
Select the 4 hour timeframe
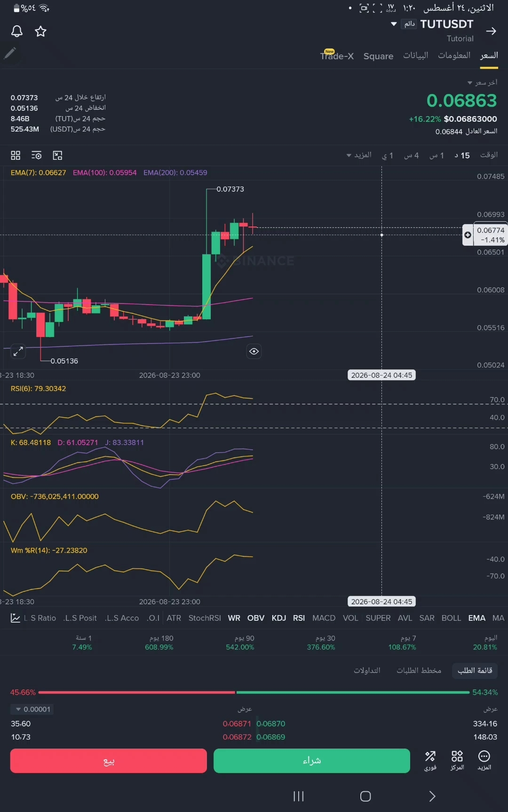point(411,156)
